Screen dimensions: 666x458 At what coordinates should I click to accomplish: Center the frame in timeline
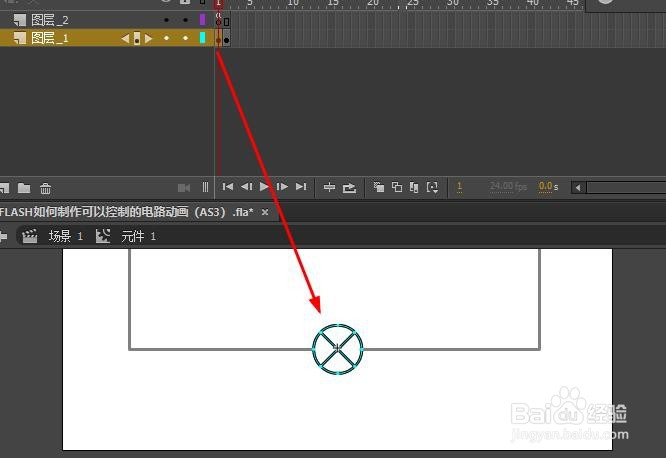click(x=329, y=187)
